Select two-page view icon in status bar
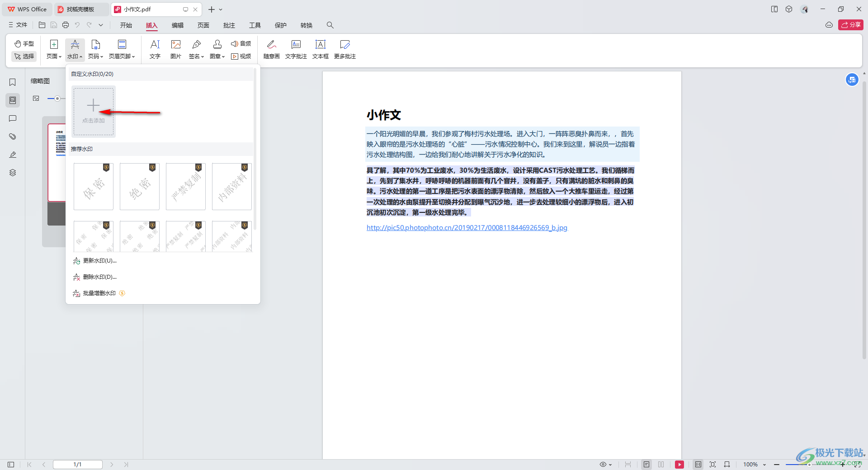This screenshot has height=470, width=868. click(x=661, y=465)
